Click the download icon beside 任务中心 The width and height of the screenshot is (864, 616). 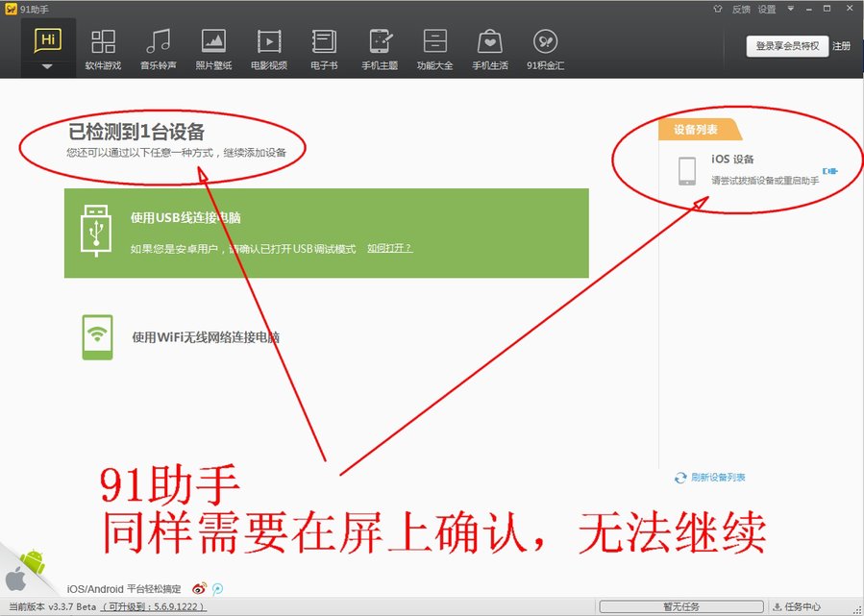point(777,606)
